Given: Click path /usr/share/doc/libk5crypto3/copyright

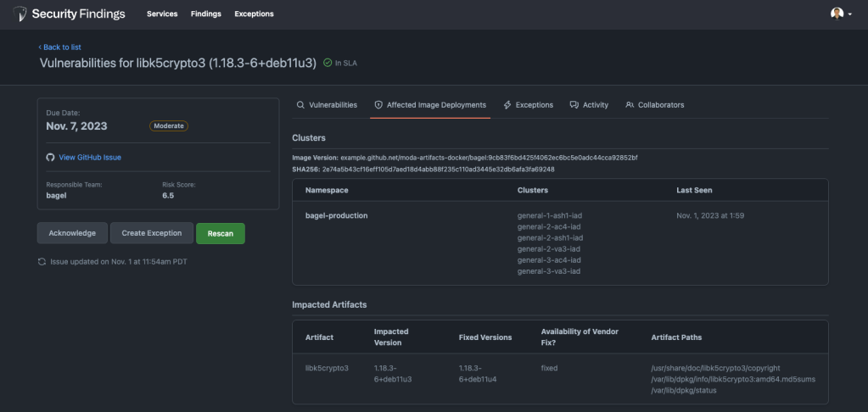Looking at the screenshot, I should (716, 368).
